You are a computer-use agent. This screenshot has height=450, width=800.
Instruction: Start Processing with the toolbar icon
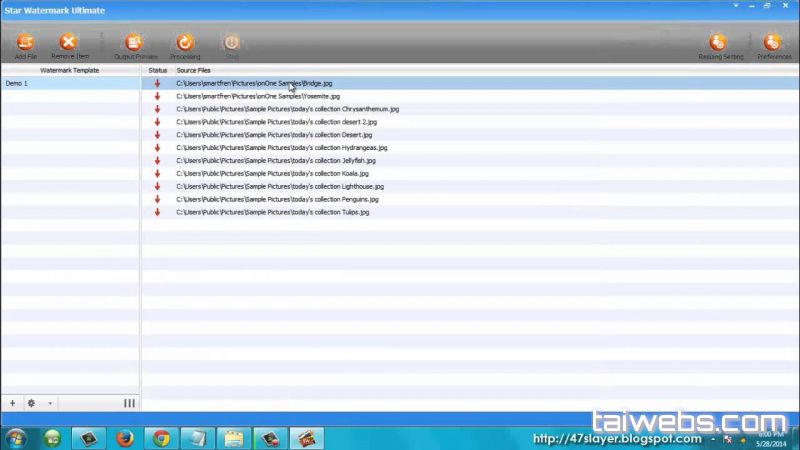185,43
